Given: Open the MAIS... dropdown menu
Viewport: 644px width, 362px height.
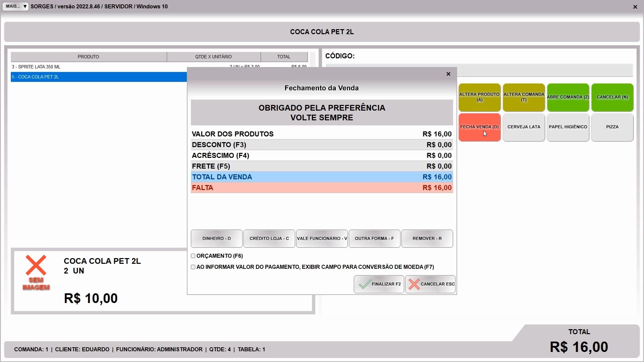Looking at the screenshot, I should 15,6.
